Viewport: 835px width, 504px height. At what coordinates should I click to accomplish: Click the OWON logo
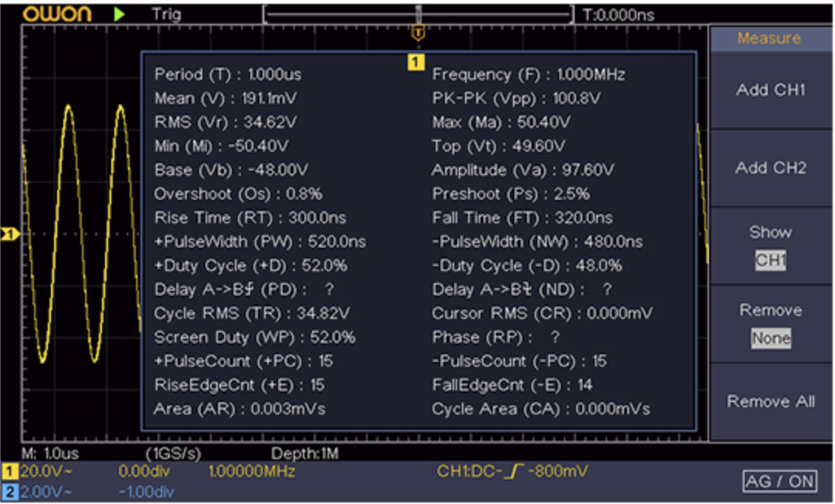tap(57, 14)
